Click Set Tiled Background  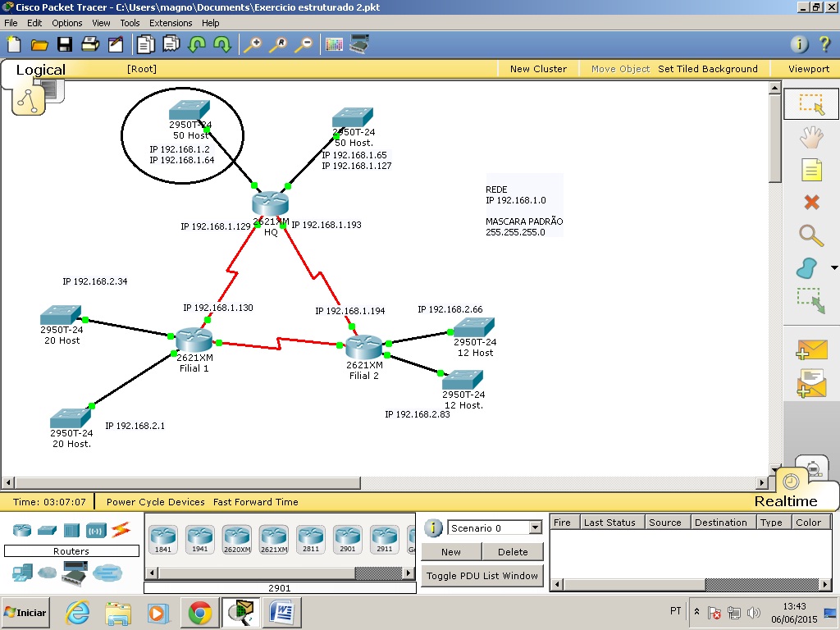708,69
